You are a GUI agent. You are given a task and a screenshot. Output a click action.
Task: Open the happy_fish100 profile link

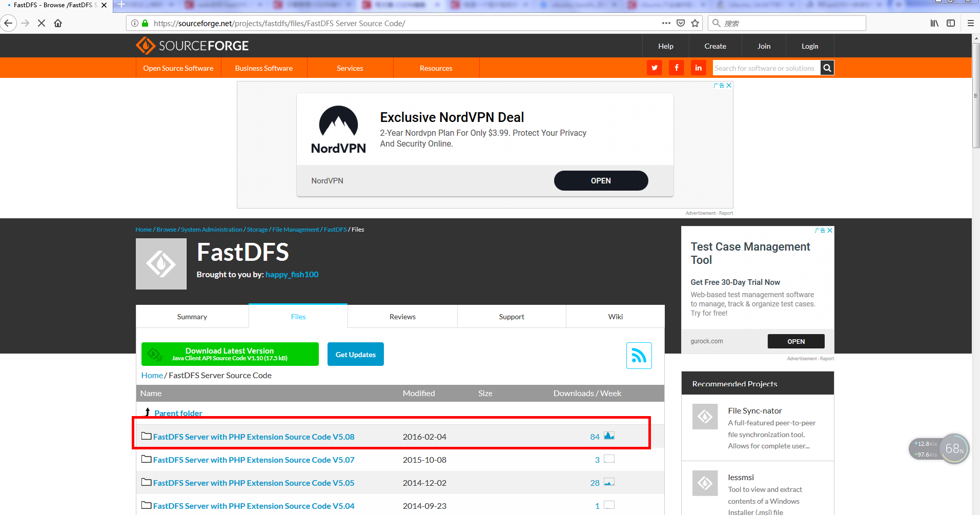[292, 274]
